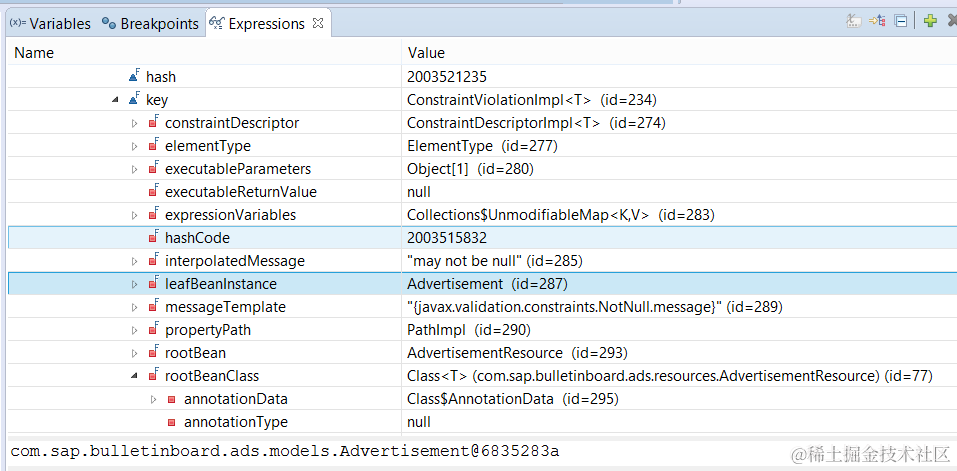957x471 pixels.
Task: Add a new expression with green plus
Action: (930, 21)
